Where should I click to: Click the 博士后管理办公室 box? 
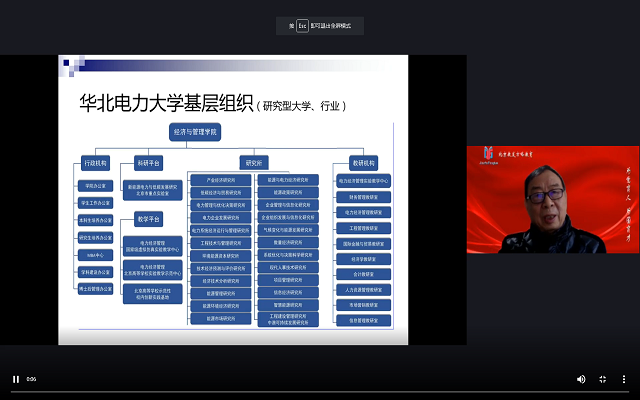pos(96,289)
